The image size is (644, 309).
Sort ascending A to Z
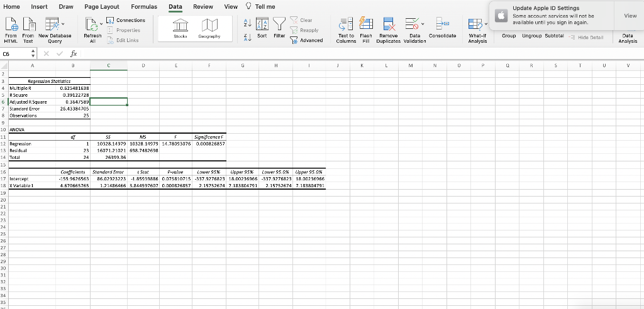[x=248, y=22]
